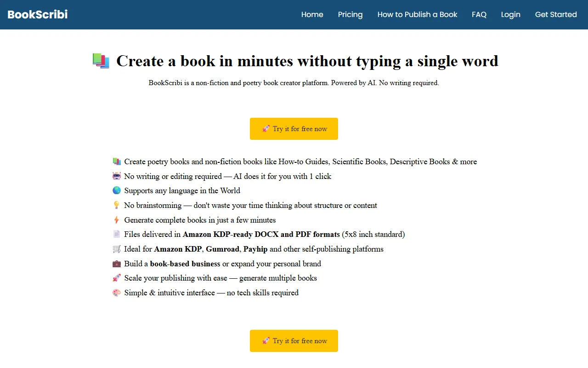Open the Home menu item

coord(312,14)
